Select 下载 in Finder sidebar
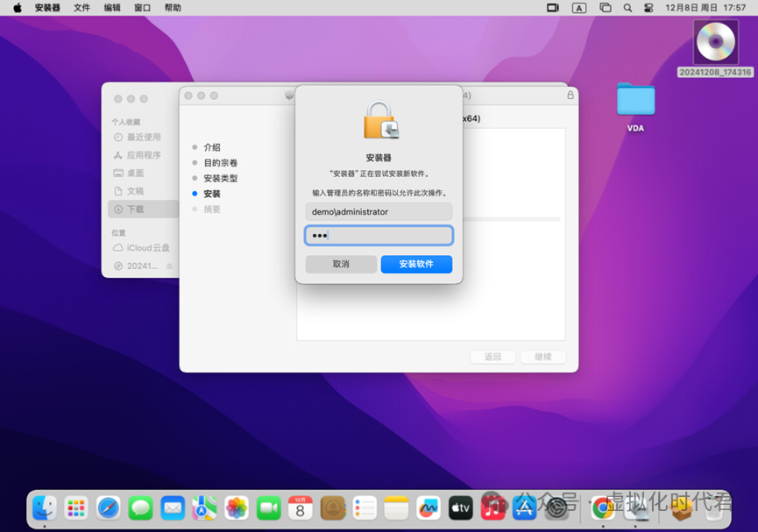 click(143, 209)
